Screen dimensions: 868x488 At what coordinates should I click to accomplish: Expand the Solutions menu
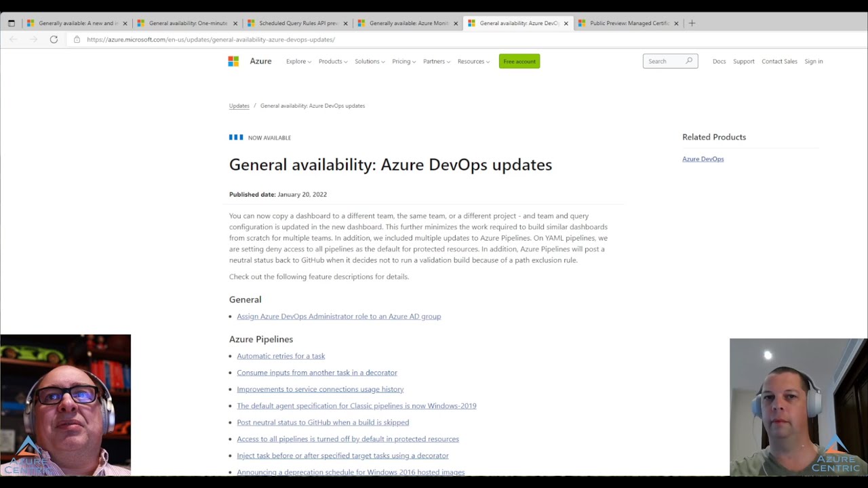370,61
